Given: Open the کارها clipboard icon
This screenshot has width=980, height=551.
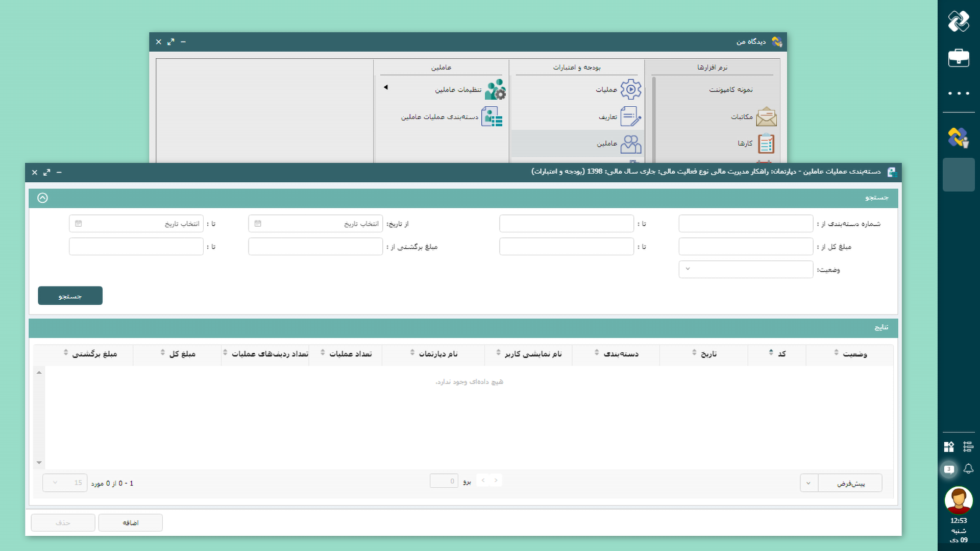Looking at the screenshot, I should [x=766, y=143].
